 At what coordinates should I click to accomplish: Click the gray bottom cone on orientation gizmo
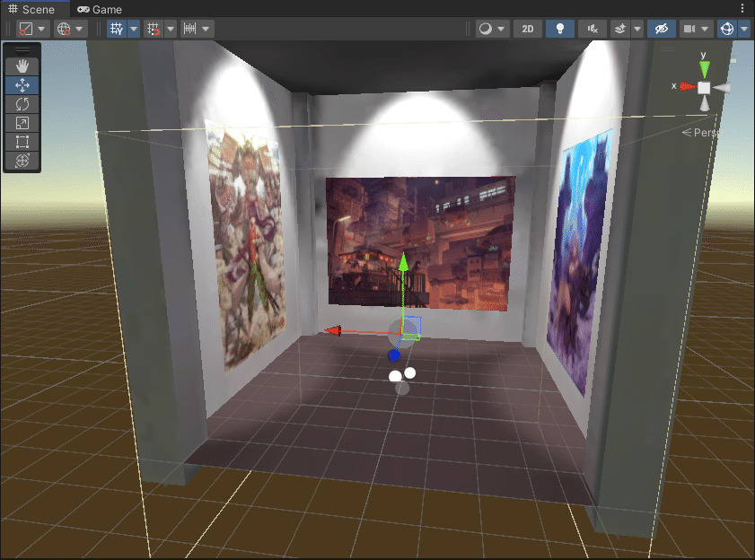pyautogui.click(x=705, y=103)
